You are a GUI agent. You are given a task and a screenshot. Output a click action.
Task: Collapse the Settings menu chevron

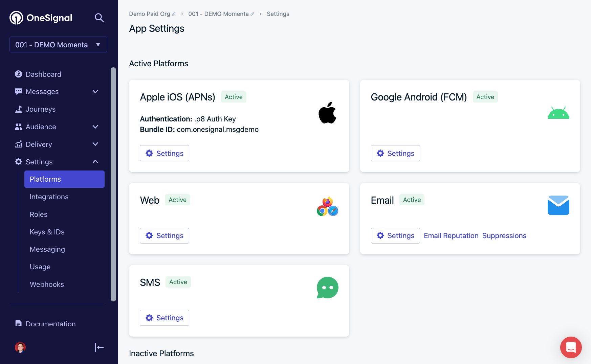[x=95, y=162]
